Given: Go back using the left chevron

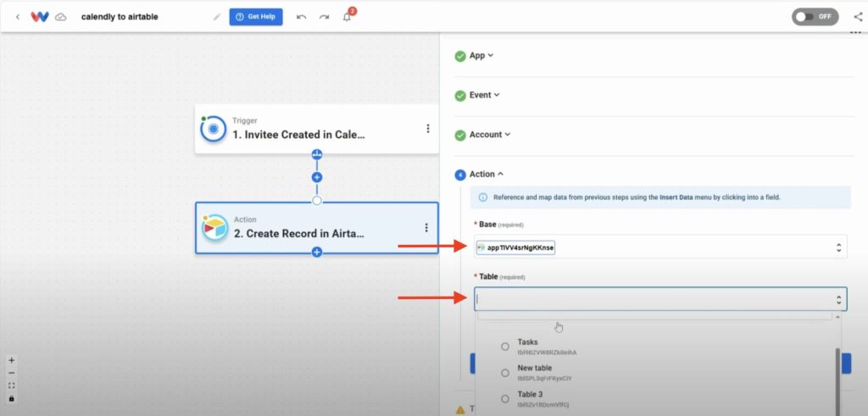Looking at the screenshot, I should click(x=18, y=17).
